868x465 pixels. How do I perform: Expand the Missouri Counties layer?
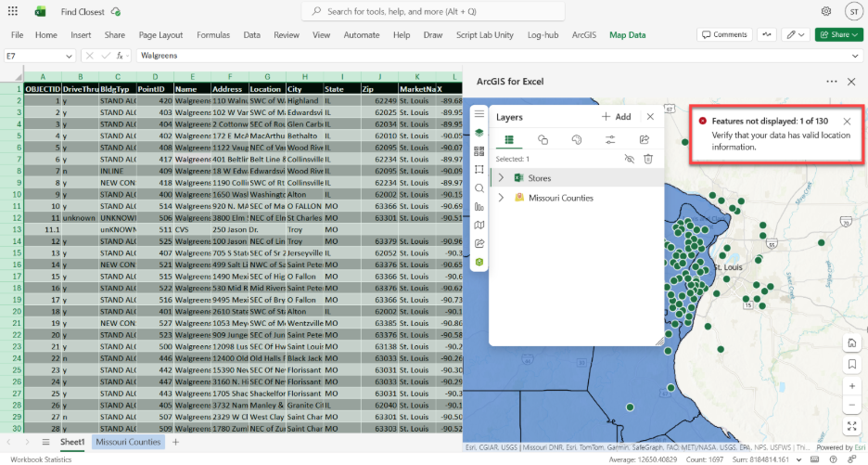[501, 198]
